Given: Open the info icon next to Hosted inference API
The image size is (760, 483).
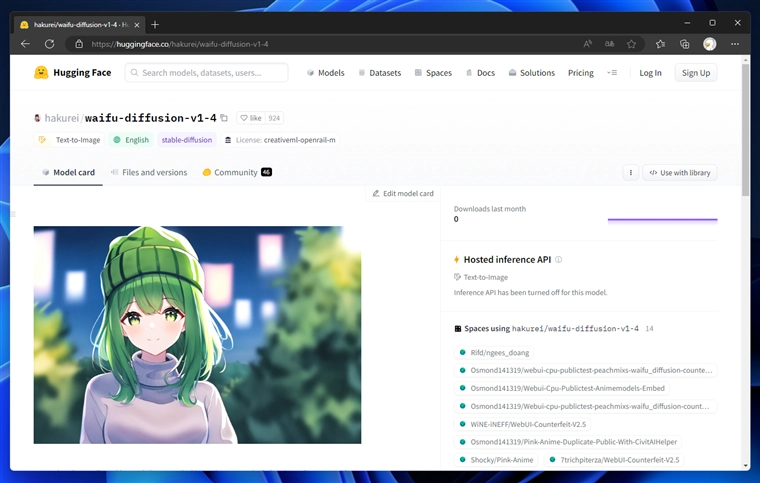Looking at the screenshot, I should coord(558,260).
